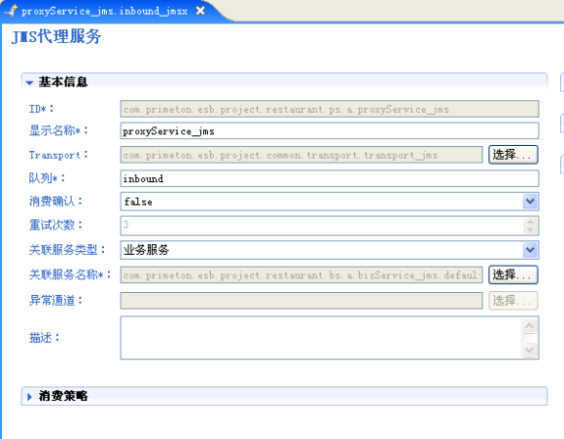Increase 重试次数 with the up stepper arrow

point(530,221)
